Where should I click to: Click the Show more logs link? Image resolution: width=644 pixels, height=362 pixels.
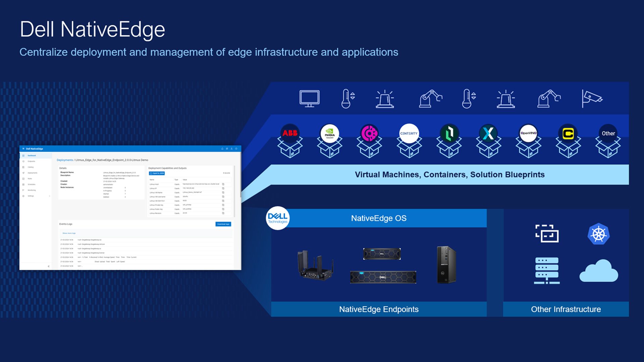tap(69, 233)
